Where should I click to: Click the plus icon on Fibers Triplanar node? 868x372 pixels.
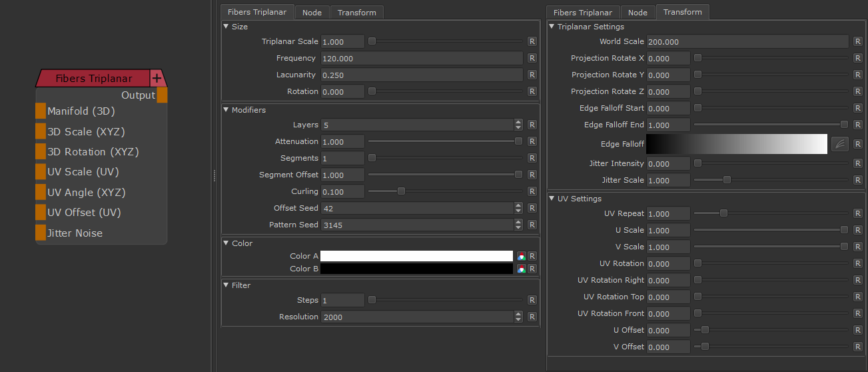pyautogui.click(x=157, y=78)
